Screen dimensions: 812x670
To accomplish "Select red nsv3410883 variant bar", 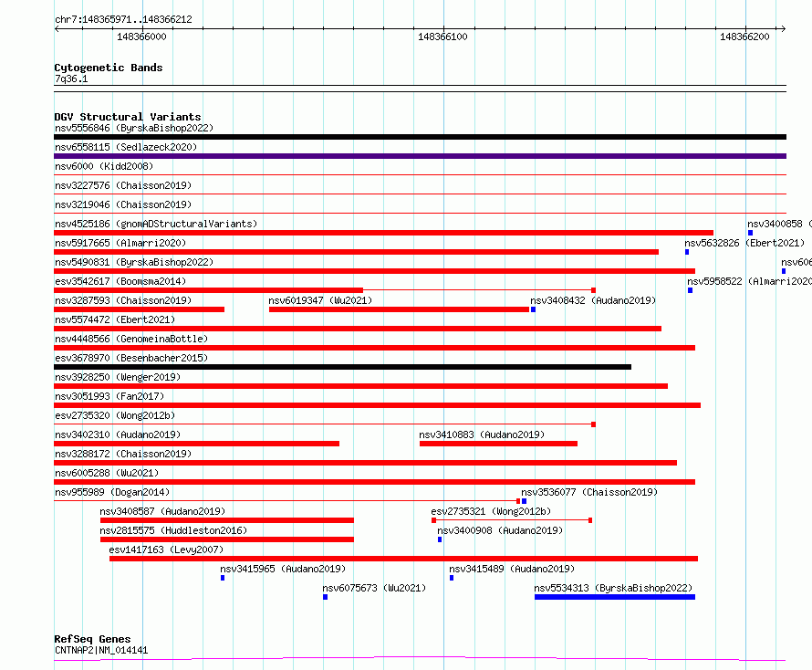I will coord(498,444).
